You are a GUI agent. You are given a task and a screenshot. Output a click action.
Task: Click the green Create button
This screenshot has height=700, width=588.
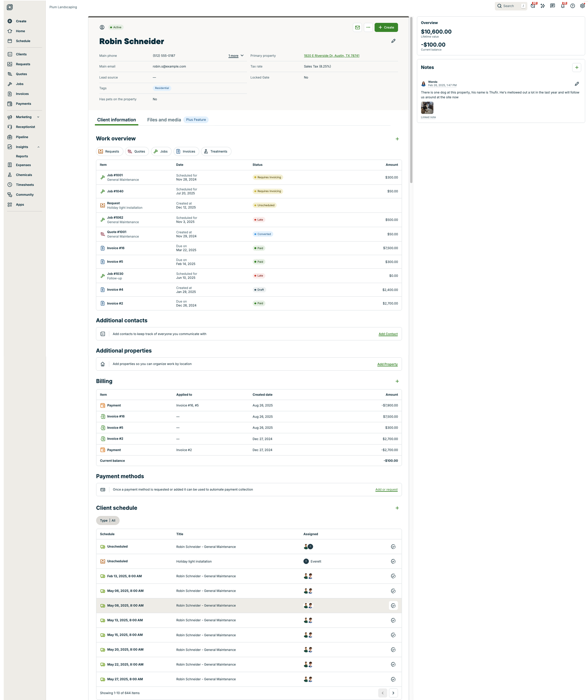pos(386,27)
